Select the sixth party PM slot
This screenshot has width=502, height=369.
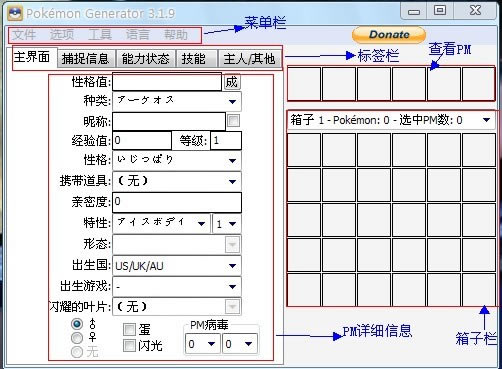(479, 84)
